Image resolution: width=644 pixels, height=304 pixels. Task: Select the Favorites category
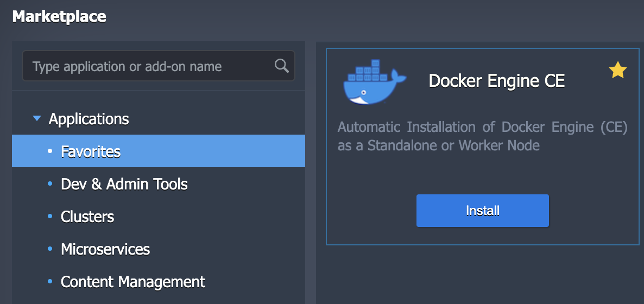159,151
